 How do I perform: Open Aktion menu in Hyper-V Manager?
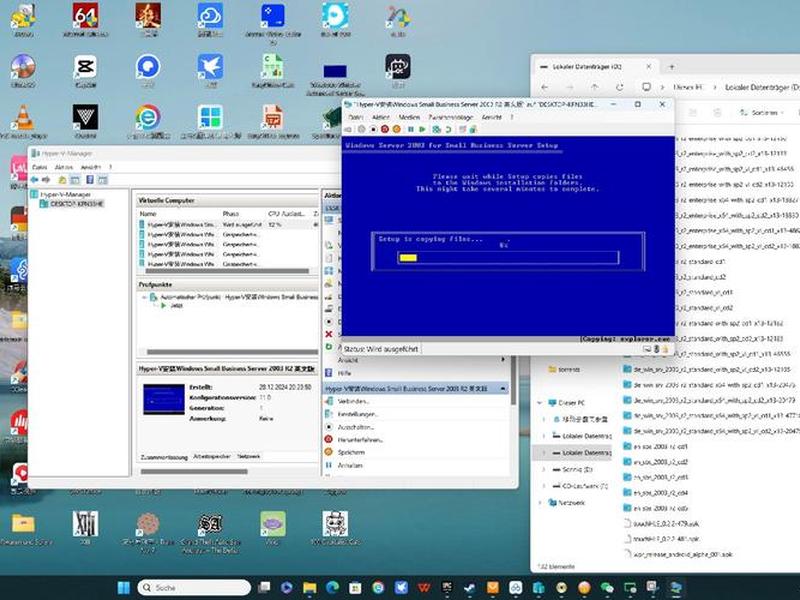pos(64,167)
